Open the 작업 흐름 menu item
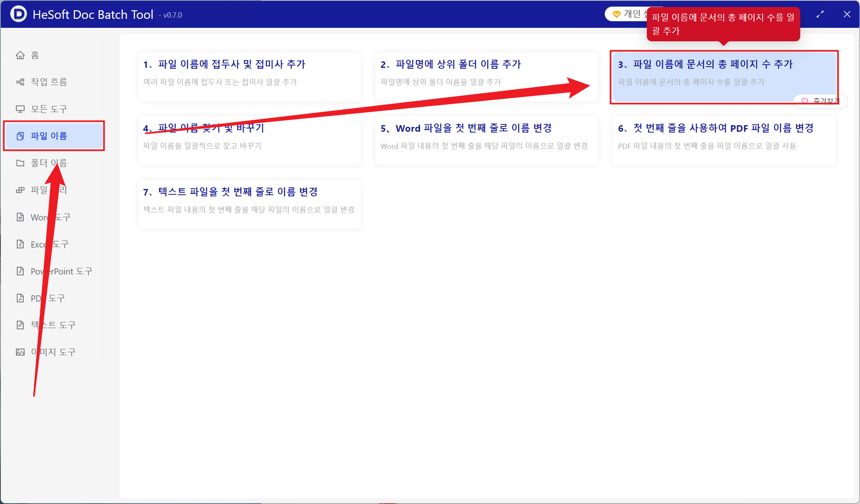 pyautogui.click(x=54, y=82)
